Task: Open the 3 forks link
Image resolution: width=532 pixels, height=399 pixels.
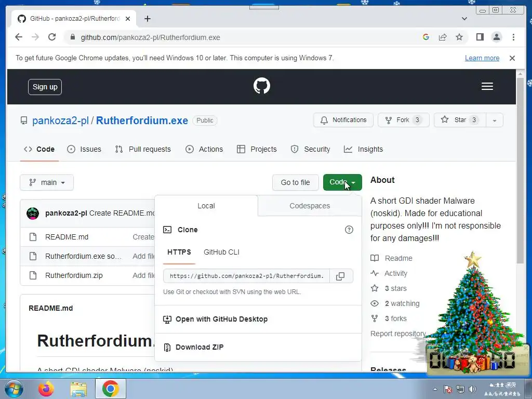Action: 395,318
